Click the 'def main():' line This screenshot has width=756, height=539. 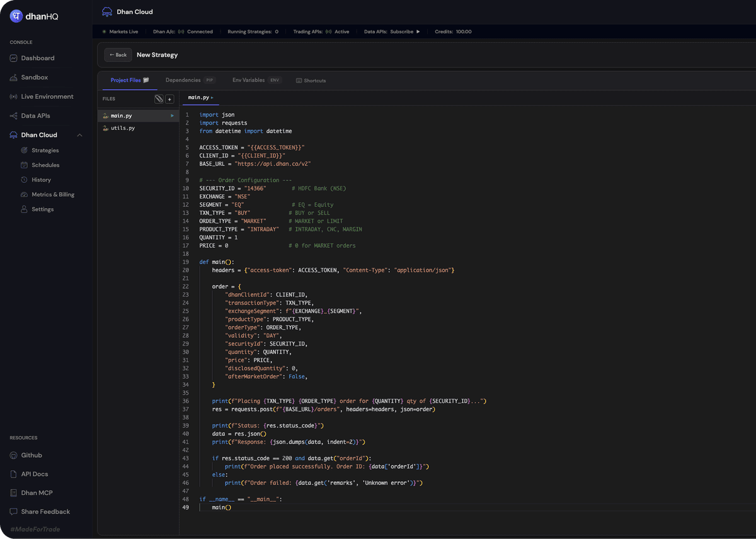point(217,262)
